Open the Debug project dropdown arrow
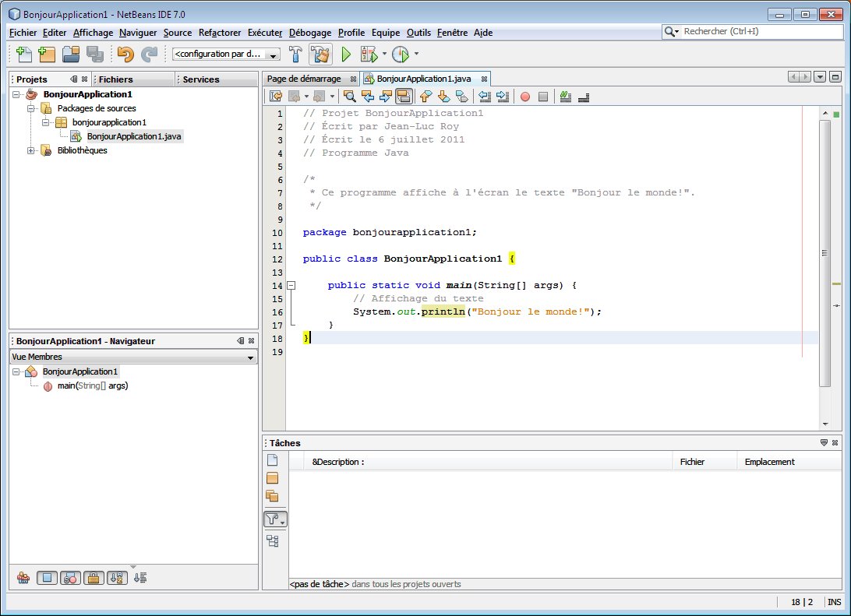 [384, 54]
